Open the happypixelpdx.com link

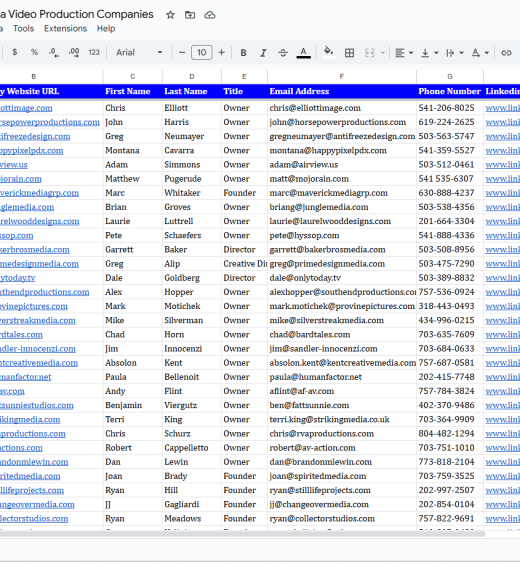pos(32,151)
